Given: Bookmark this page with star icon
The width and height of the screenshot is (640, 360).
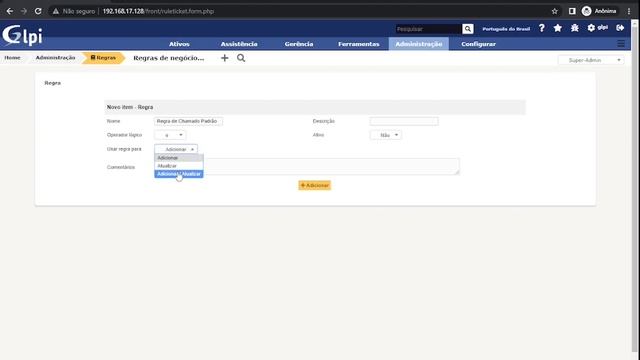Looking at the screenshot, I should point(554,11).
